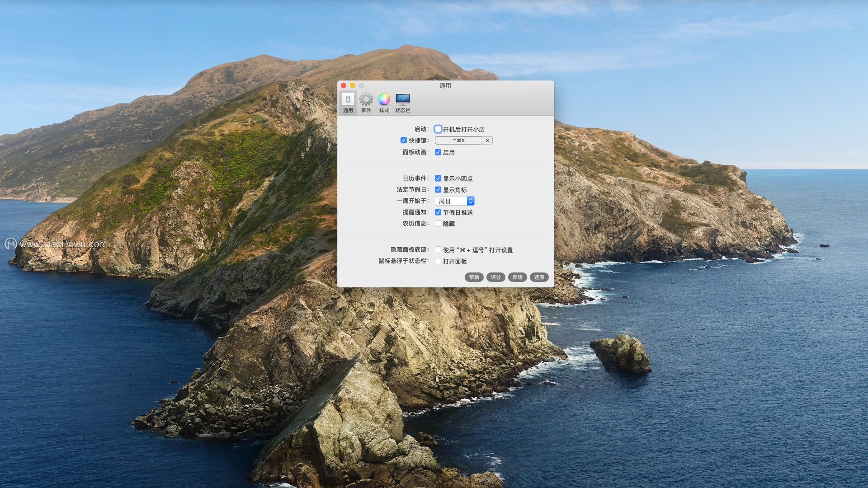
Task: Open the 周日 week start dropdown
Action: pyautogui.click(x=455, y=201)
